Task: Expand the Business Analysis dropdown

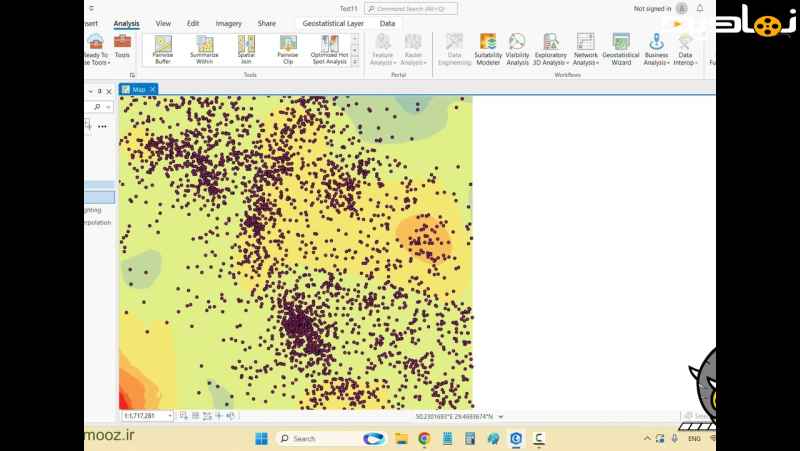Action: [656, 49]
